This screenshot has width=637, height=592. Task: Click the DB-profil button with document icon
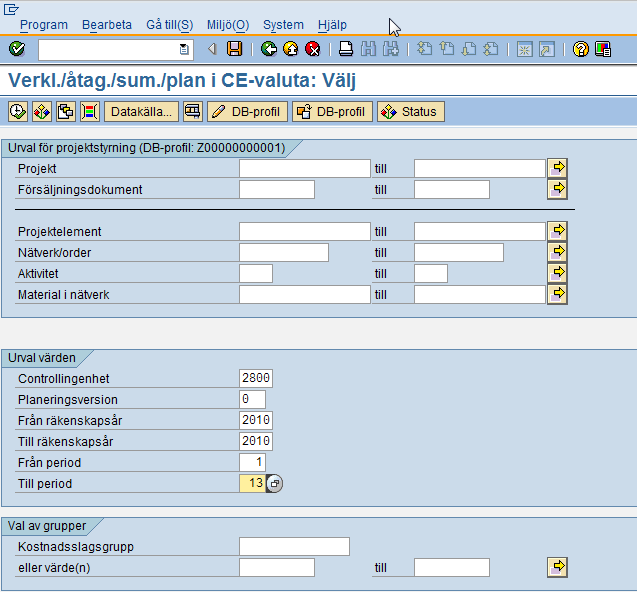click(x=332, y=111)
